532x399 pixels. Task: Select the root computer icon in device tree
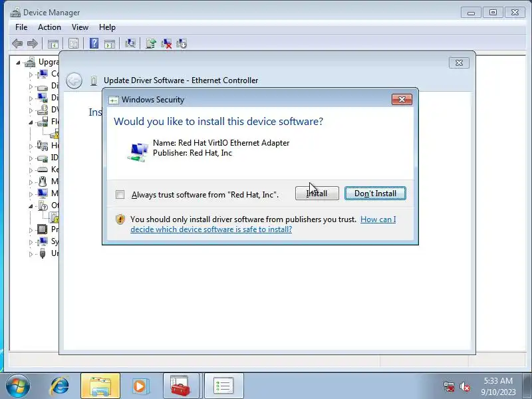tap(30, 62)
